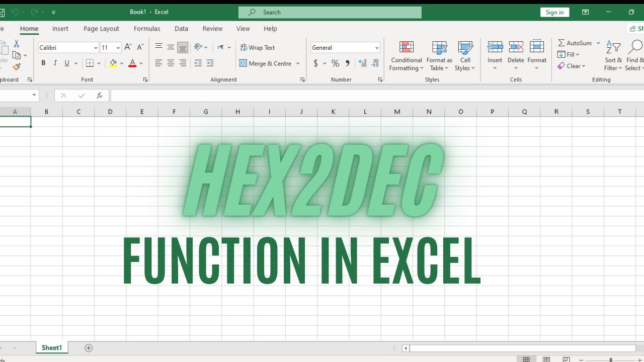Click the Merge & Centre button
The image size is (644, 362).
266,63
